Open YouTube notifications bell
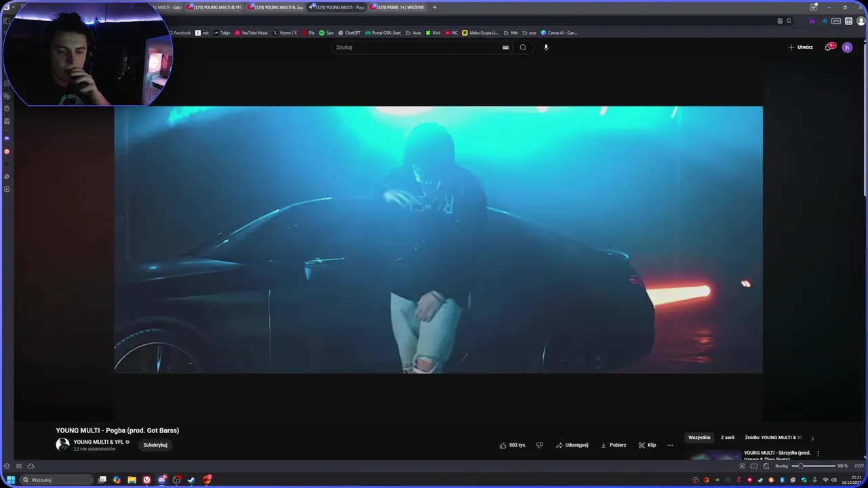The width and height of the screenshot is (868, 488). pos(828,47)
